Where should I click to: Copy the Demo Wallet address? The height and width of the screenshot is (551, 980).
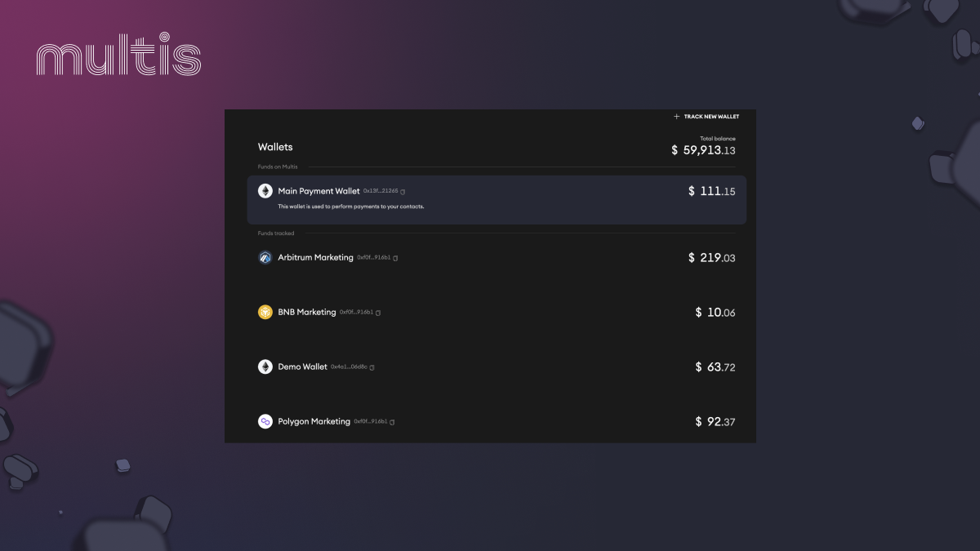372,367
